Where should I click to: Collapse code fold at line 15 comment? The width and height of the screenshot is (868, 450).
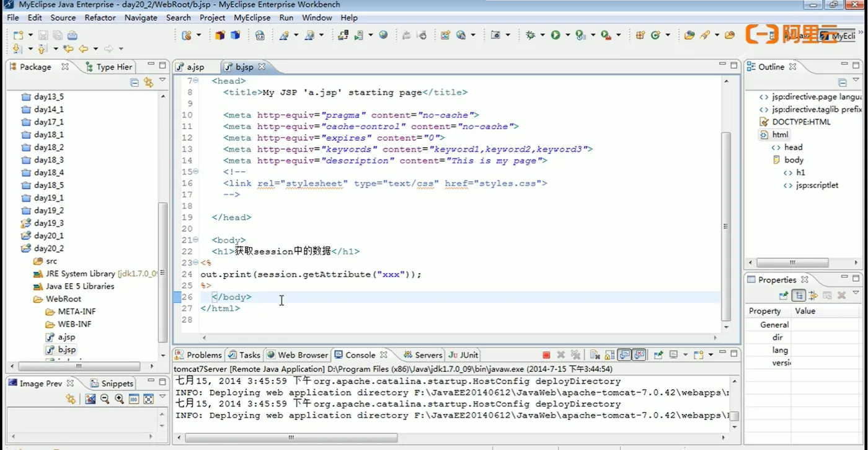pos(196,171)
